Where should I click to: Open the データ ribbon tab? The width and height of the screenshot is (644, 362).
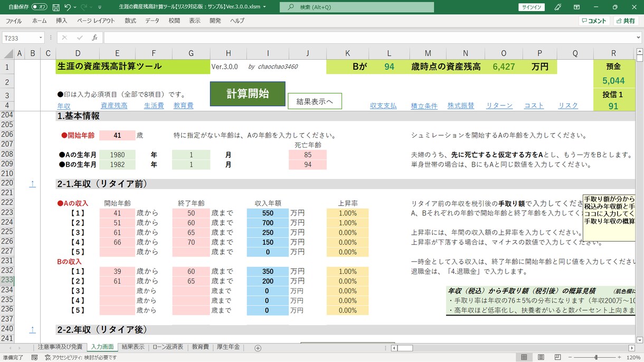[152, 21]
